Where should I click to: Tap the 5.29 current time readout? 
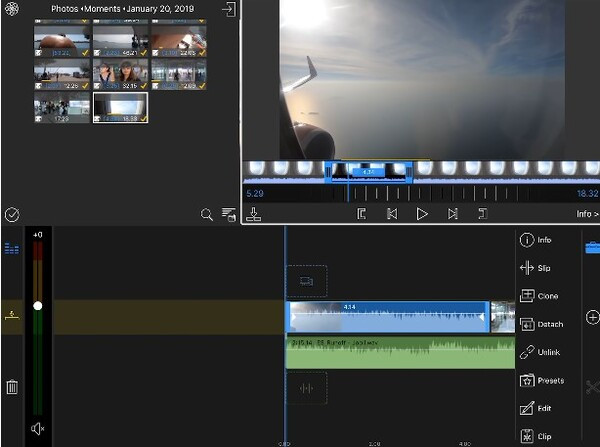click(255, 194)
